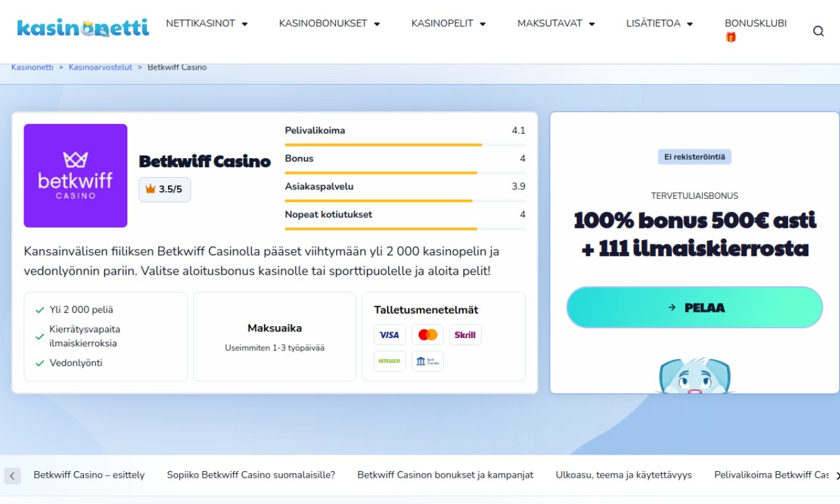Viewport: 840px width, 504px height.
Task: Click the Talletusmenetelmät heading
Action: [426, 310]
